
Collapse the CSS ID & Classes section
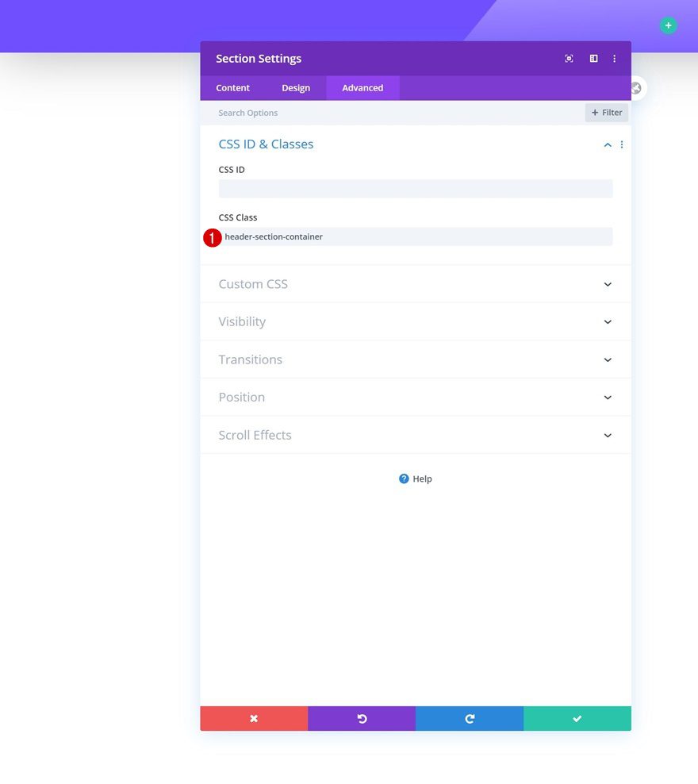[x=608, y=144]
